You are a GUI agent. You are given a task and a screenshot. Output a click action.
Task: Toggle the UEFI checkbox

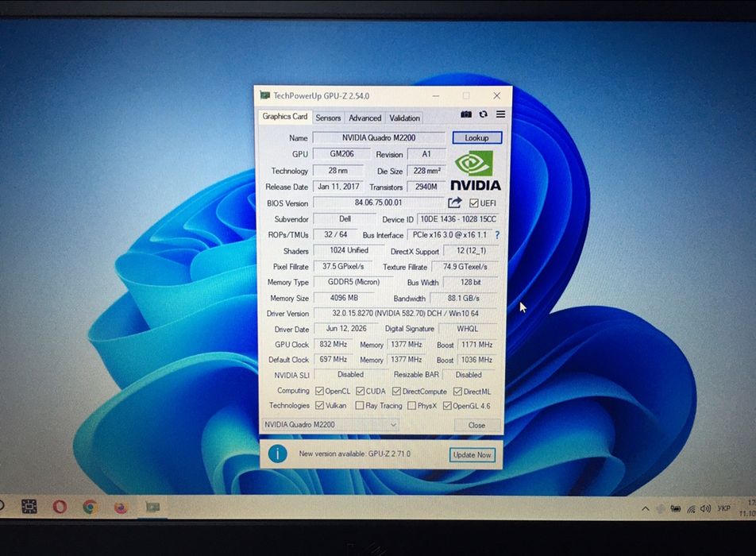click(x=473, y=203)
